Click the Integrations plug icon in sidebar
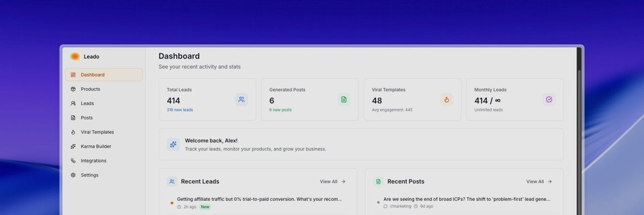 click(73, 161)
